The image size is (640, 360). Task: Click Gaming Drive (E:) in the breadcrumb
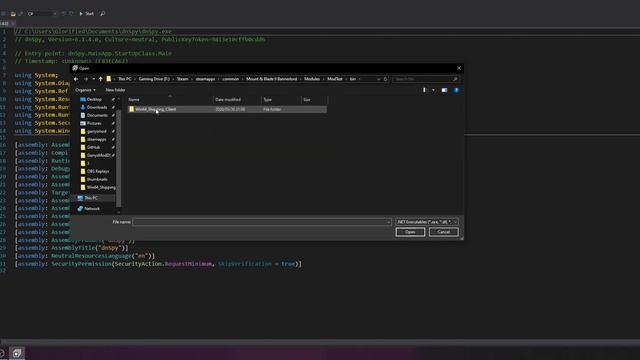154,79
